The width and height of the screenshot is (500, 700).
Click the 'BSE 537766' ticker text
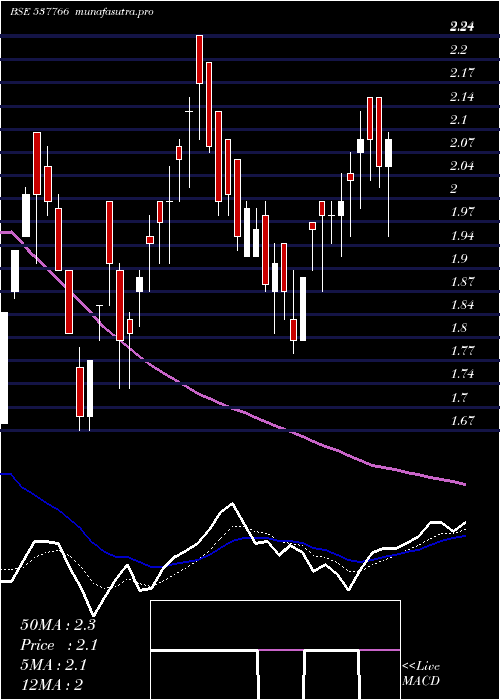(39, 12)
